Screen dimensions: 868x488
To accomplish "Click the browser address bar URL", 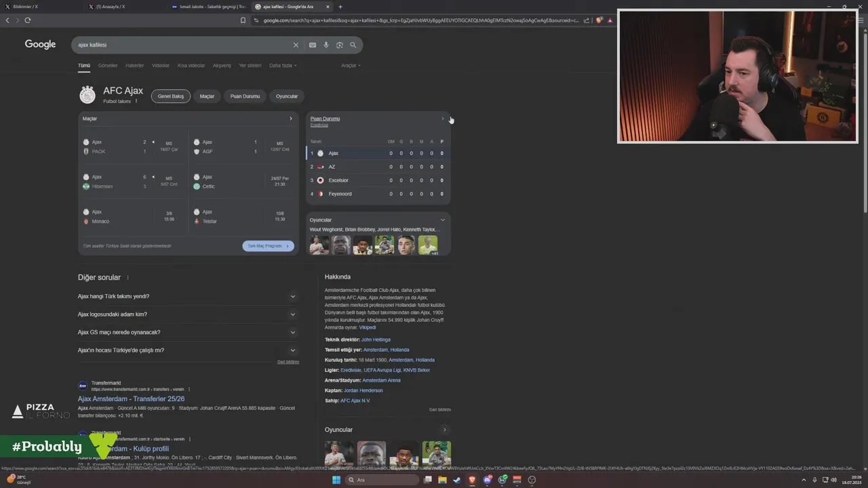I will point(420,20).
